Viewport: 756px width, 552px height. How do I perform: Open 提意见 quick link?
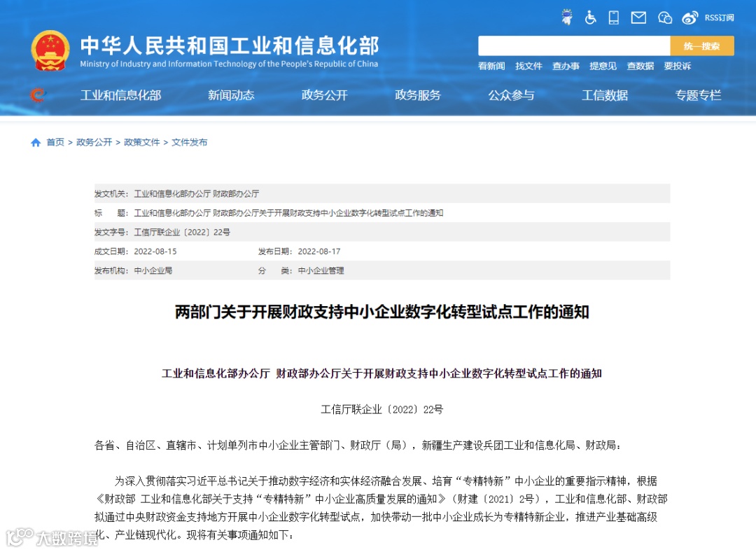[603, 66]
